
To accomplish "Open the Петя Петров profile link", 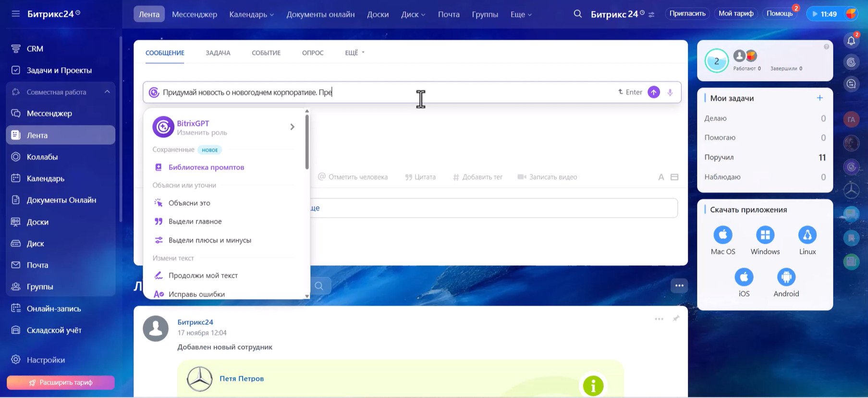I will coord(242,379).
